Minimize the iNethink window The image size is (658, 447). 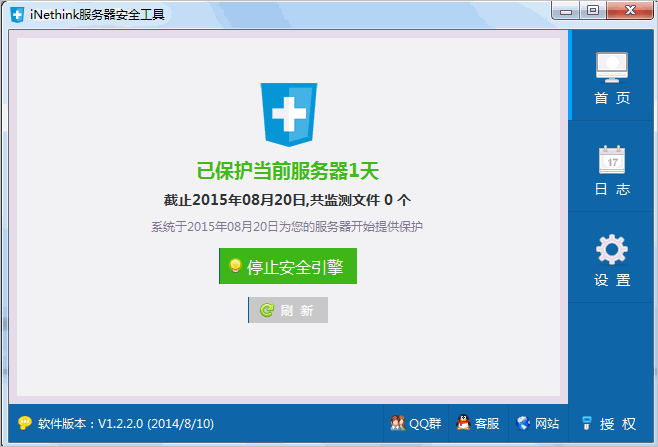point(566,11)
